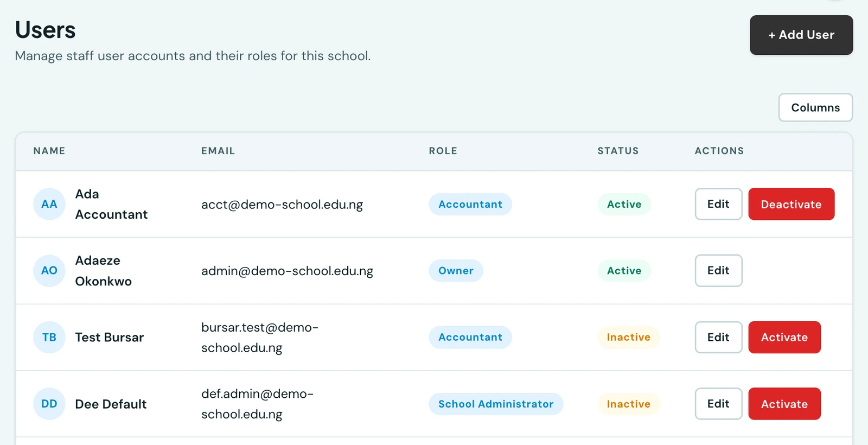Activate Test Bursar's account
Viewport: 868px width, 445px height.
(x=784, y=337)
